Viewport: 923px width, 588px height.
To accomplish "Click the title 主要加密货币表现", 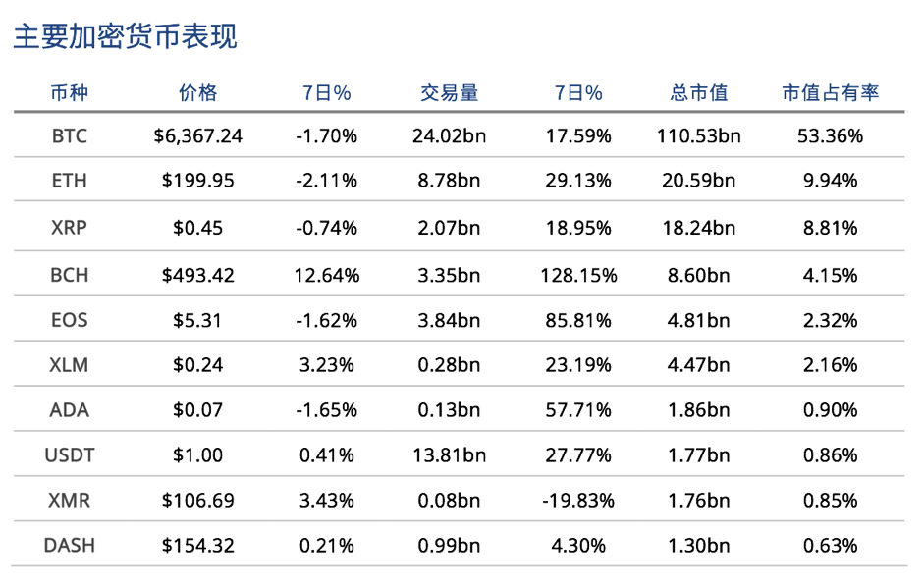I will click(x=126, y=36).
